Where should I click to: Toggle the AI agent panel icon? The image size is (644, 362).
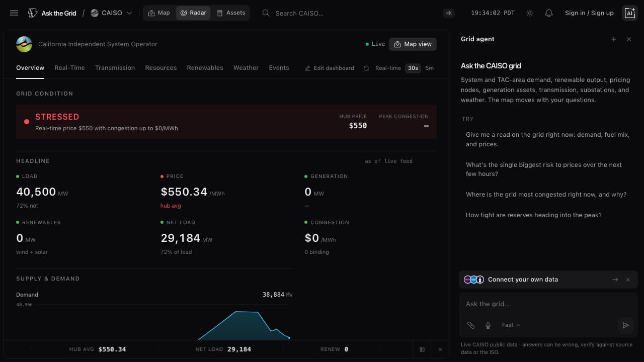[629, 13]
